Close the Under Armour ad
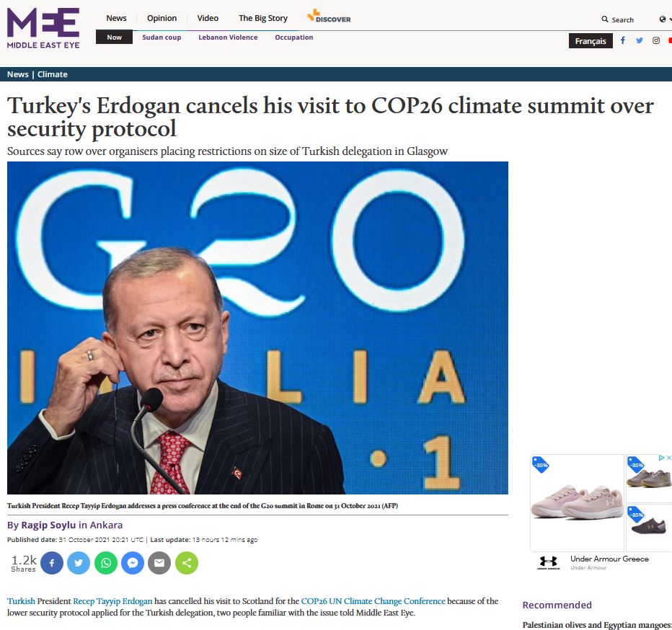Viewport: 672px width, 630px height. [x=668, y=458]
